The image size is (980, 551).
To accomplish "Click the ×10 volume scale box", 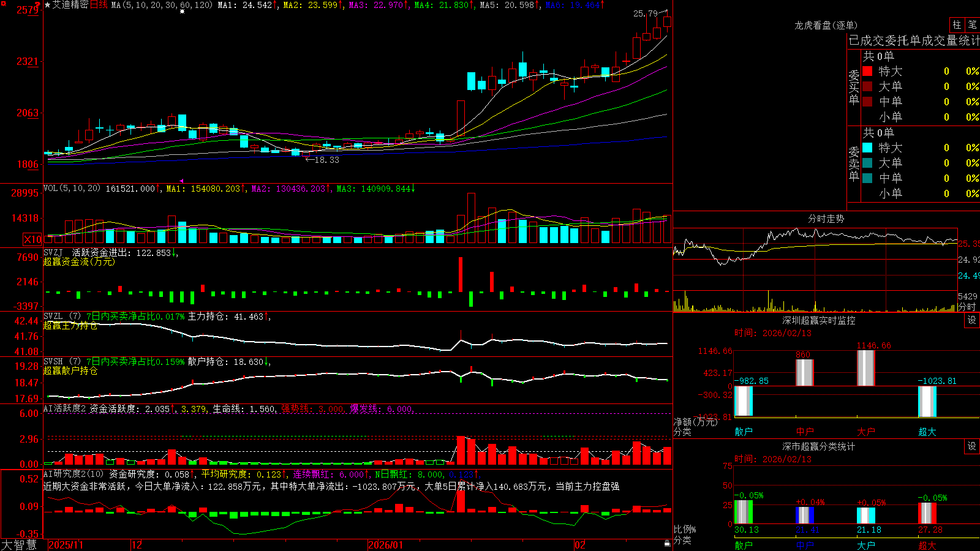I will pyautogui.click(x=33, y=239).
